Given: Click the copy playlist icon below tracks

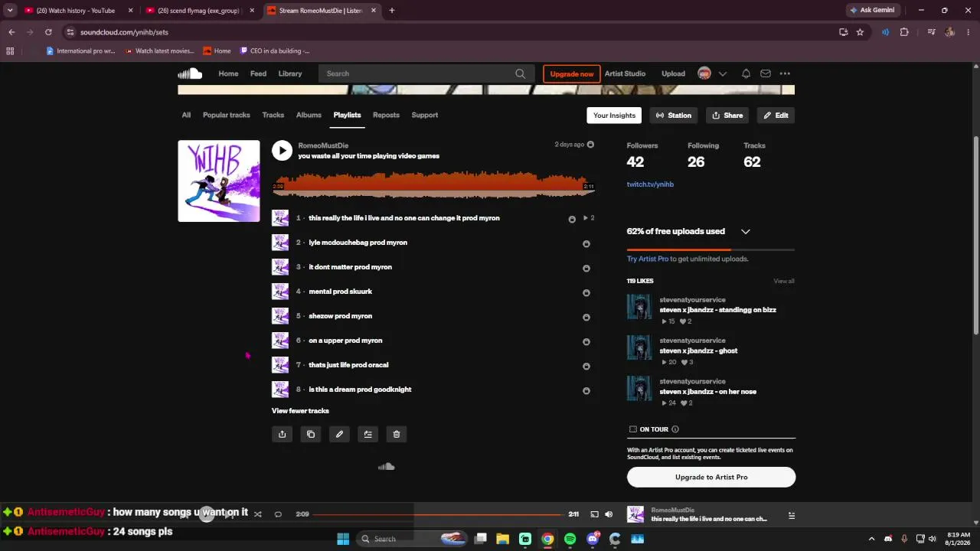Looking at the screenshot, I should click(x=311, y=434).
